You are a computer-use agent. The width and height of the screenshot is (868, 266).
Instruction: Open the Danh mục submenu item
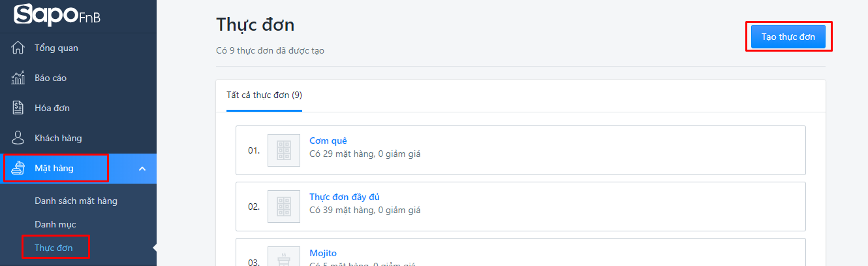point(55,224)
